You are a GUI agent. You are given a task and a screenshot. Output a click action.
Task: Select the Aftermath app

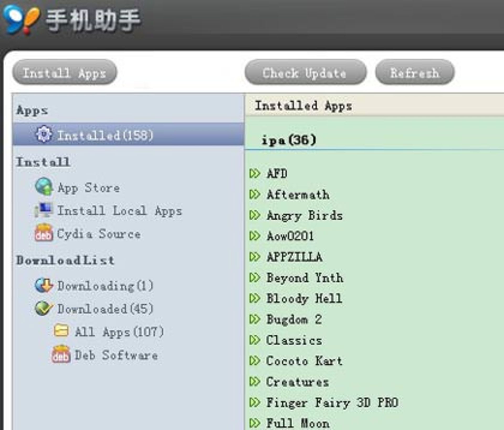pos(298,195)
